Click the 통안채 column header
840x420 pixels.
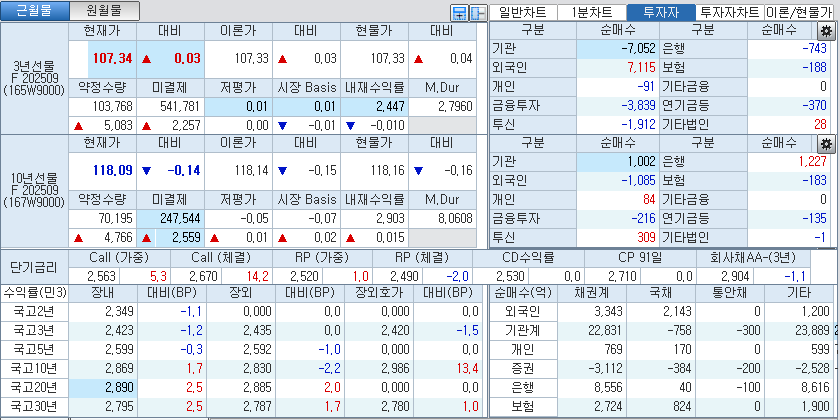point(730,293)
